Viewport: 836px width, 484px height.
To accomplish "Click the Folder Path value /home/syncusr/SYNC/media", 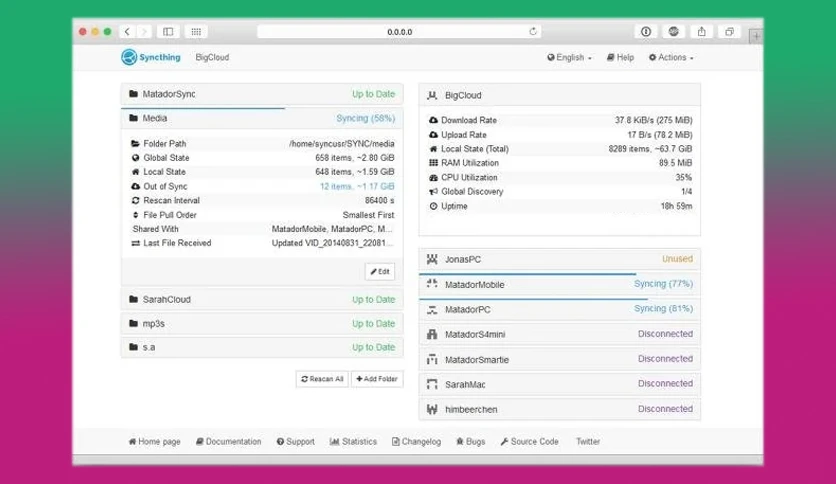I will coord(342,144).
